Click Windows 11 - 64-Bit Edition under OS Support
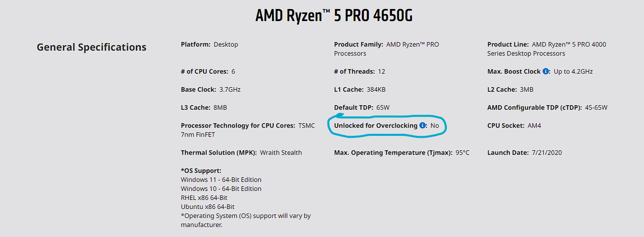Image resolution: width=644 pixels, height=237 pixels. point(221,180)
